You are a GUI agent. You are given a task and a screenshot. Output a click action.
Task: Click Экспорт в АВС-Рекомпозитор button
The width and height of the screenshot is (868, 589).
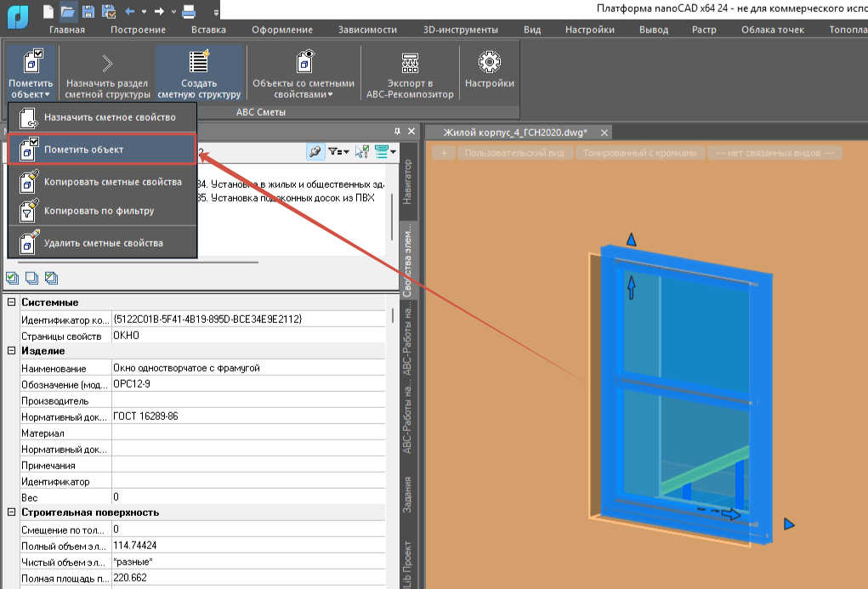pyautogui.click(x=410, y=74)
